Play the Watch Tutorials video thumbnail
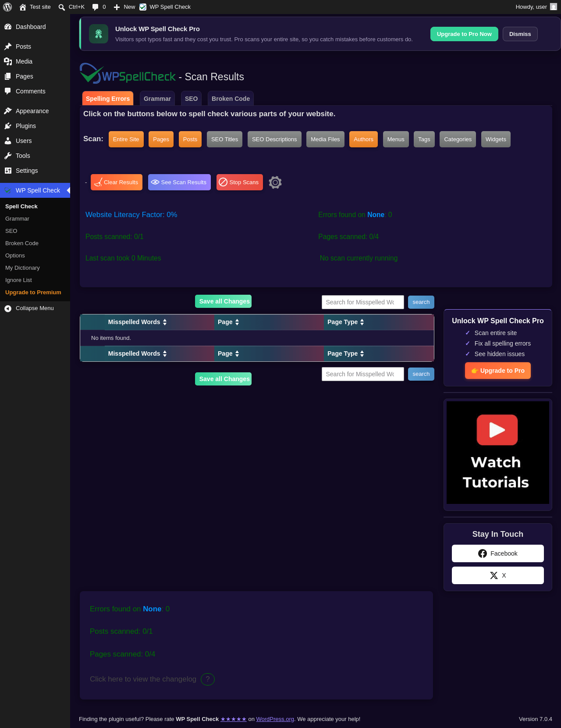Screen dimensions: 561x728 coord(498,453)
